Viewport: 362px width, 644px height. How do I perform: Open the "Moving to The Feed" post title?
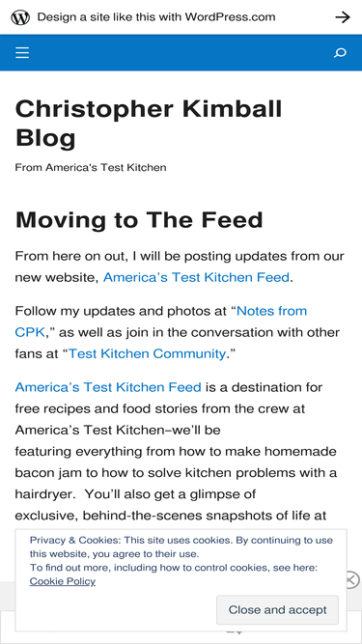(139, 220)
